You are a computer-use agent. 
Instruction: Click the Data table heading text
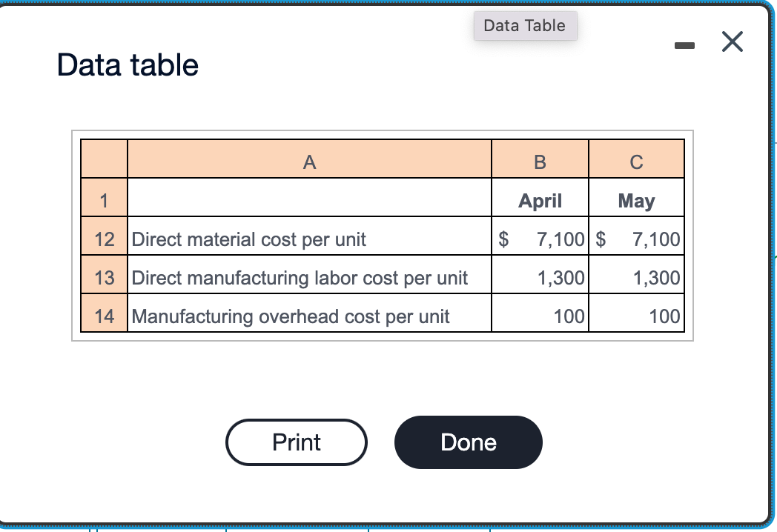coord(128,65)
